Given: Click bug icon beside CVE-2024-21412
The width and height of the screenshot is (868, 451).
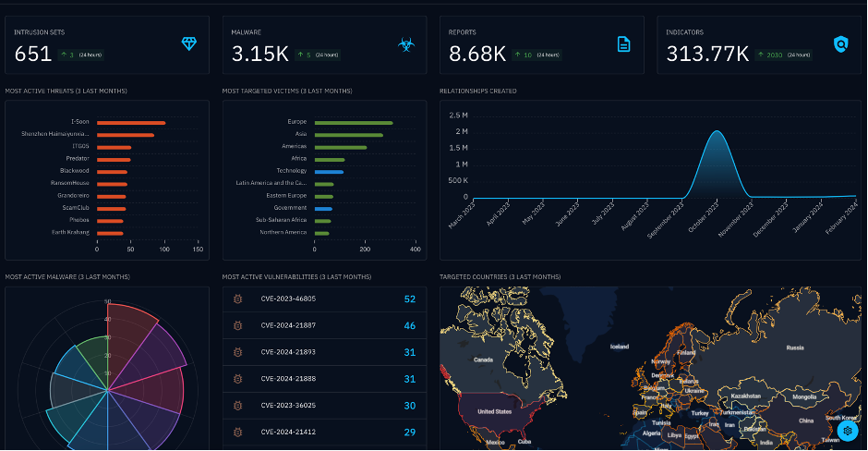Looking at the screenshot, I should pos(238,433).
